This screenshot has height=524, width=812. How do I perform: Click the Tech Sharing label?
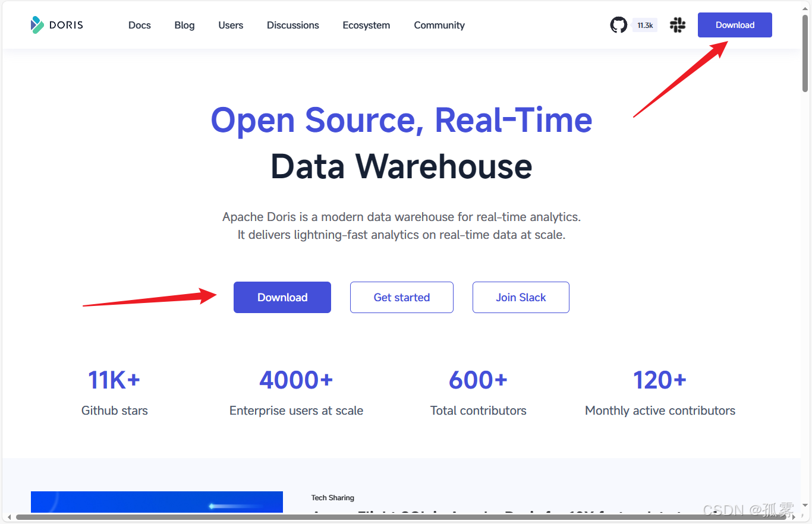333,497
